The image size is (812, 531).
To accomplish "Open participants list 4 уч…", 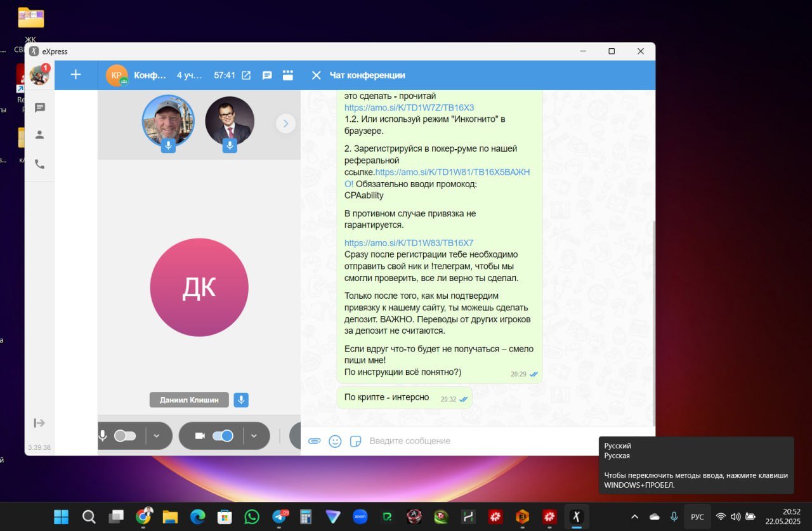I will [190, 75].
